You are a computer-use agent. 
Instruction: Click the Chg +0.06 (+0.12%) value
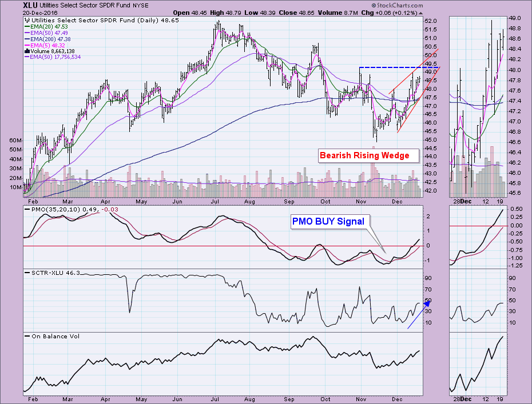[389, 13]
